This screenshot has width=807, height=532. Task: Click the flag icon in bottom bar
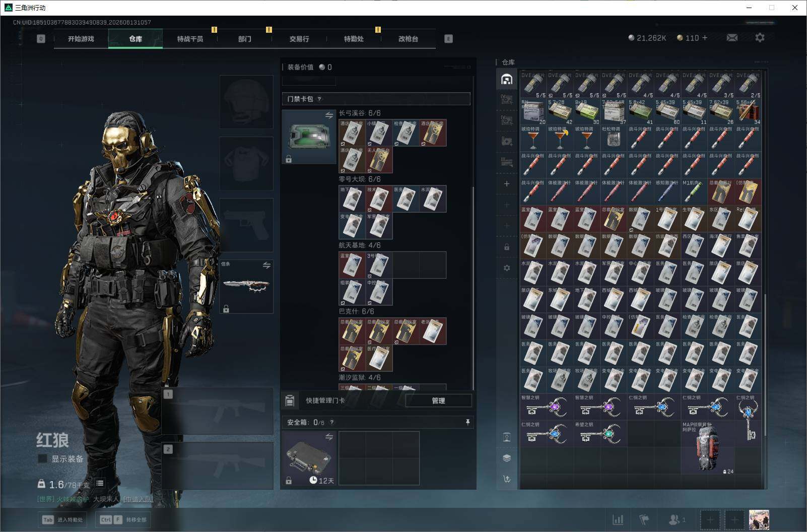pyautogui.click(x=644, y=519)
